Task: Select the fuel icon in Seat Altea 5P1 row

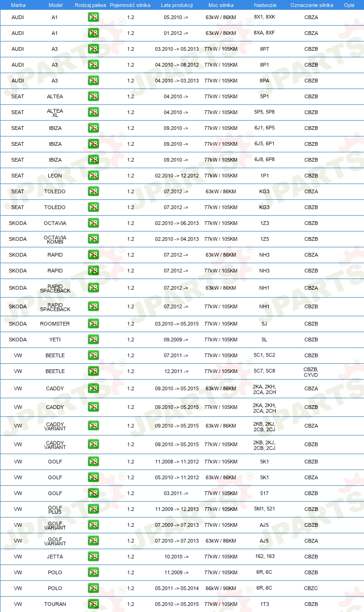Action: pos(93,96)
